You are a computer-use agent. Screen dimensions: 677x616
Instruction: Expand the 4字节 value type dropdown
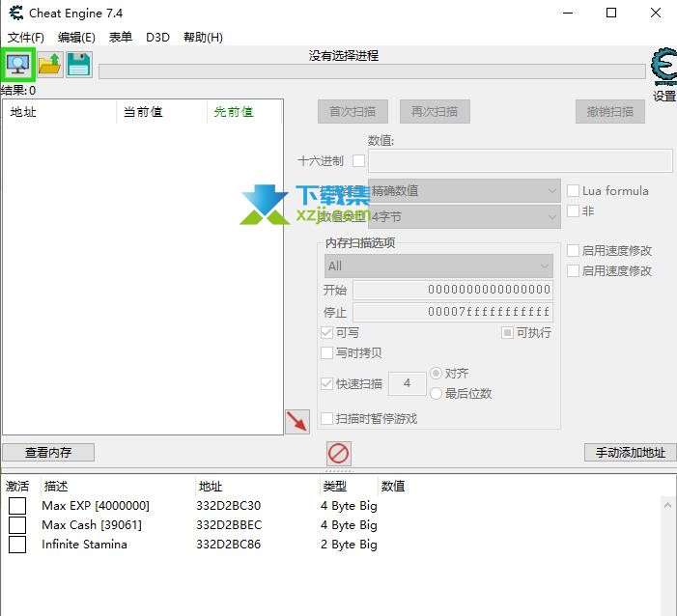[465, 216]
